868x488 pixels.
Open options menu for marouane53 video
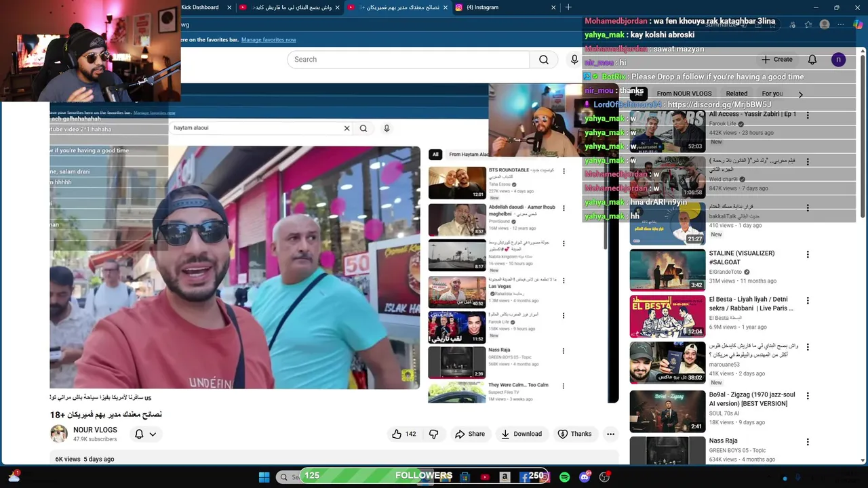point(808,348)
